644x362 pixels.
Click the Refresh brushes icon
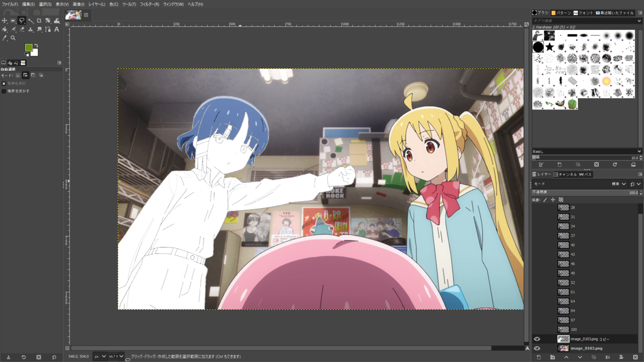click(x=614, y=165)
